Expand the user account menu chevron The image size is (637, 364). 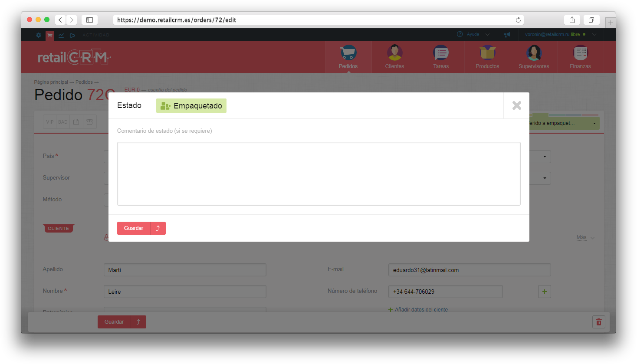pos(594,34)
